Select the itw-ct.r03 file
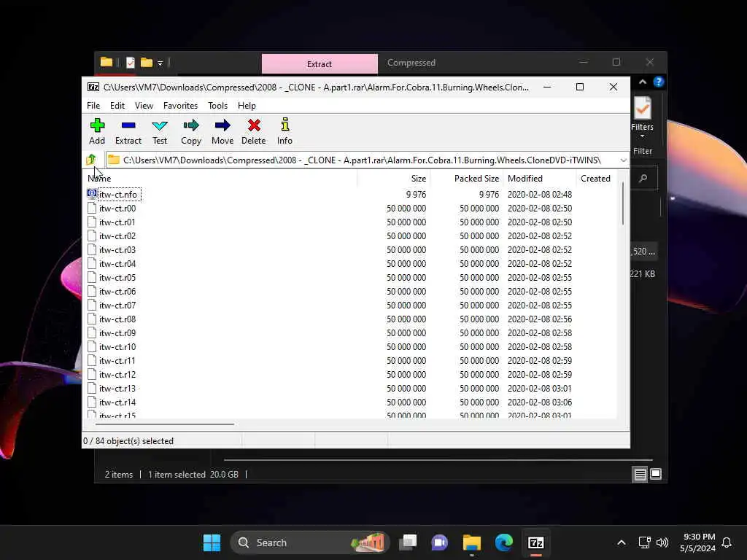The image size is (747, 560). pos(117,249)
